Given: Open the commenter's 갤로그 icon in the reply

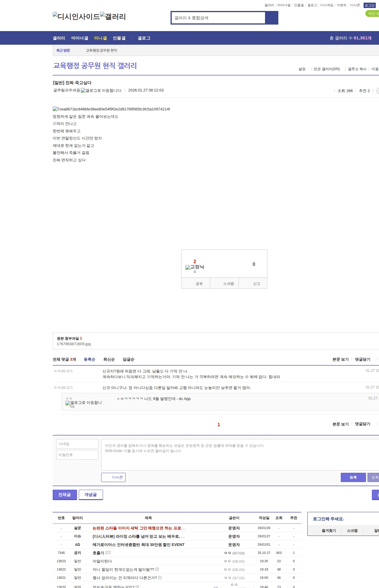Looking at the screenshot, I should (83, 404).
